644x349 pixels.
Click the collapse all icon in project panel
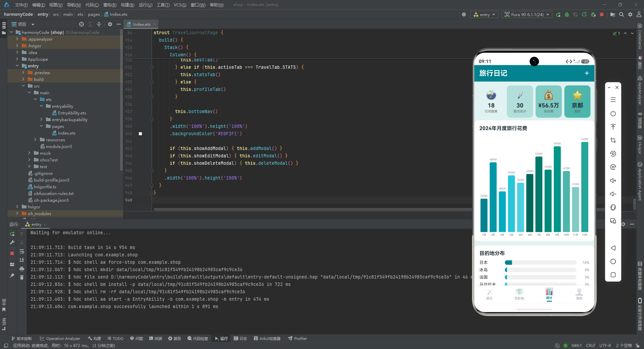click(x=99, y=24)
